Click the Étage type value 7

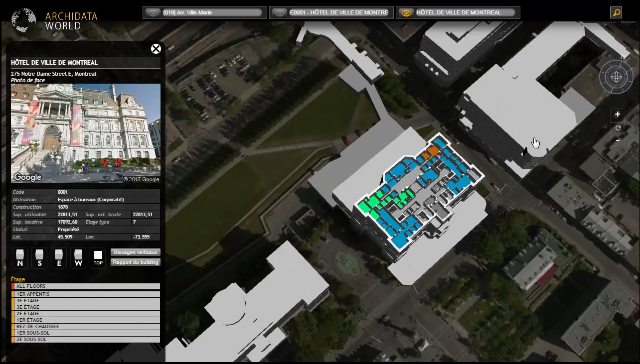point(135,222)
